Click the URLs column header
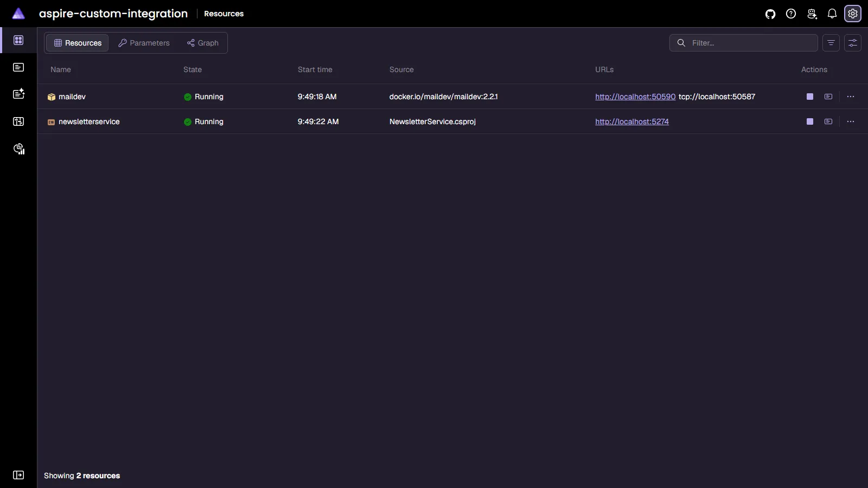The image size is (868, 488). (604, 69)
